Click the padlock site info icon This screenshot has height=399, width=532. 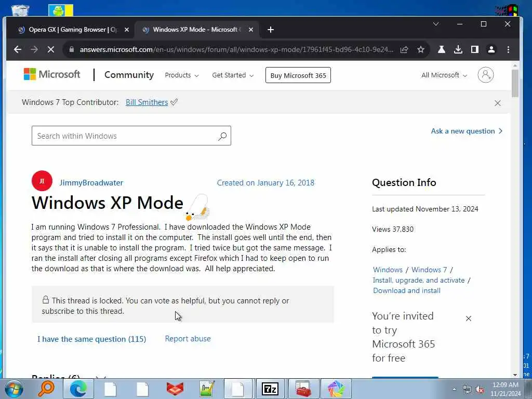point(71,49)
